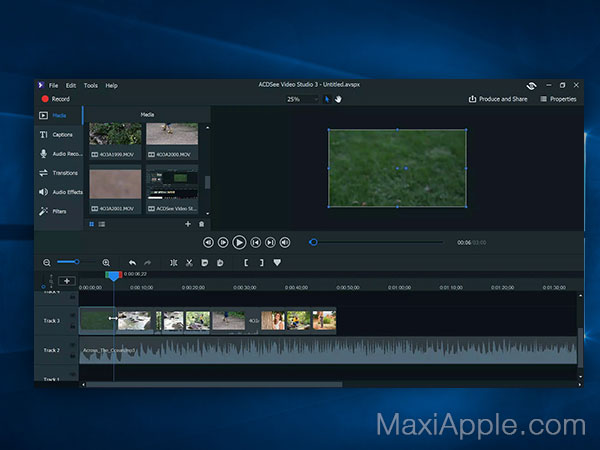The height and width of the screenshot is (450, 600).
Task: Select the green grass clip on Track 3
Action: (97, 321)
